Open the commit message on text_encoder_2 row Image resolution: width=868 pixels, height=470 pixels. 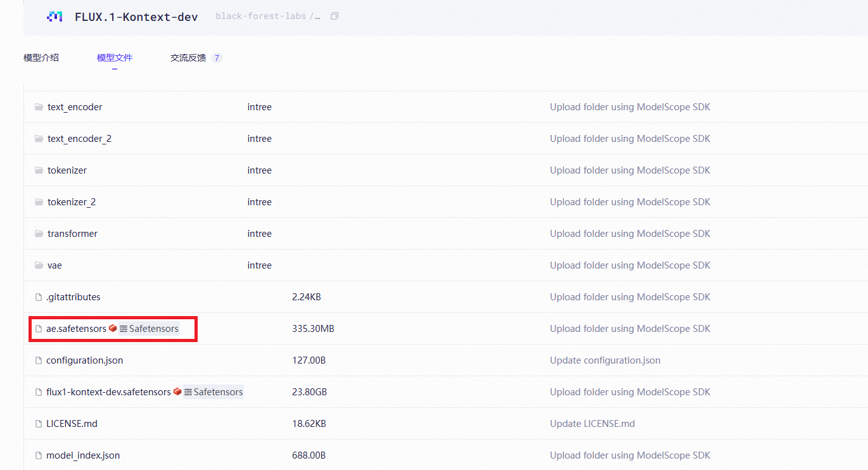pyautogui.click(x=630, y=139)
